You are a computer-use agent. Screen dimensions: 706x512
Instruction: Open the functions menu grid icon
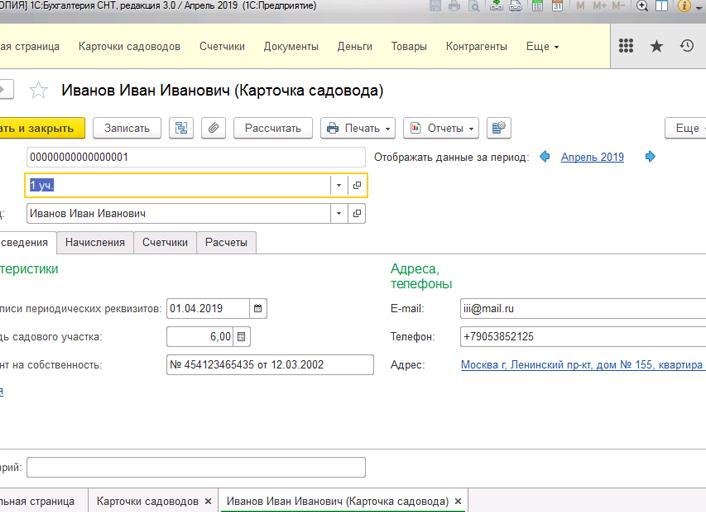626,45
